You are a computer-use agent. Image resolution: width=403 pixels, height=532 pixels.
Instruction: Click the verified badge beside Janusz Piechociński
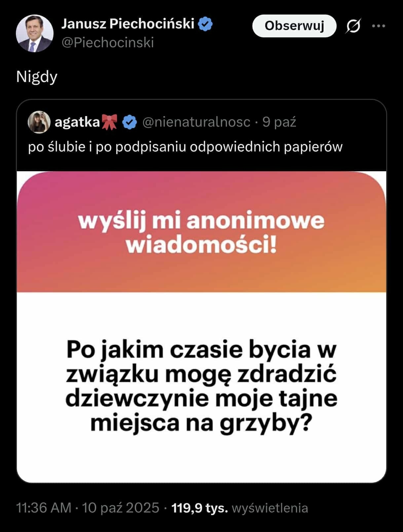pos(205,24)
